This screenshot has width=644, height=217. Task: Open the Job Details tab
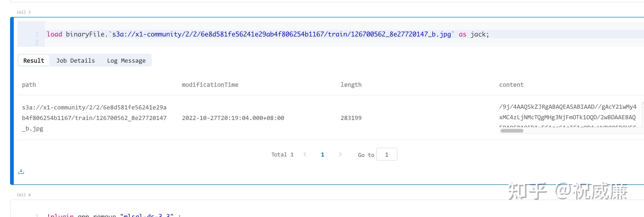click(75, 61)
